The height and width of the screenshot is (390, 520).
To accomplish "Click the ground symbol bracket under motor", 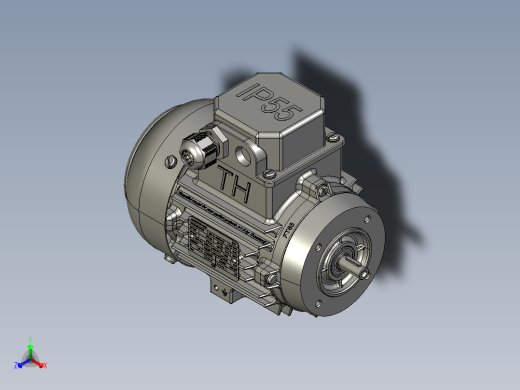I will [x=224, y=292].
